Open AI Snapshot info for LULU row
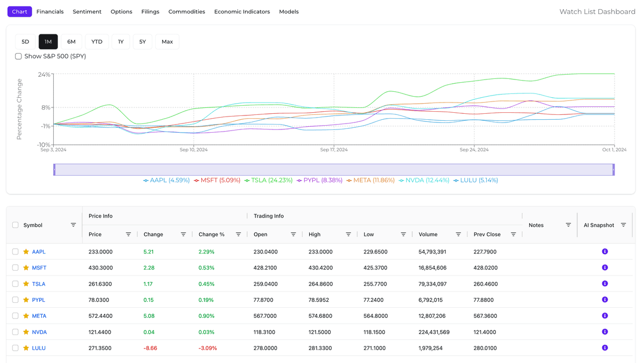 point(605,348)
